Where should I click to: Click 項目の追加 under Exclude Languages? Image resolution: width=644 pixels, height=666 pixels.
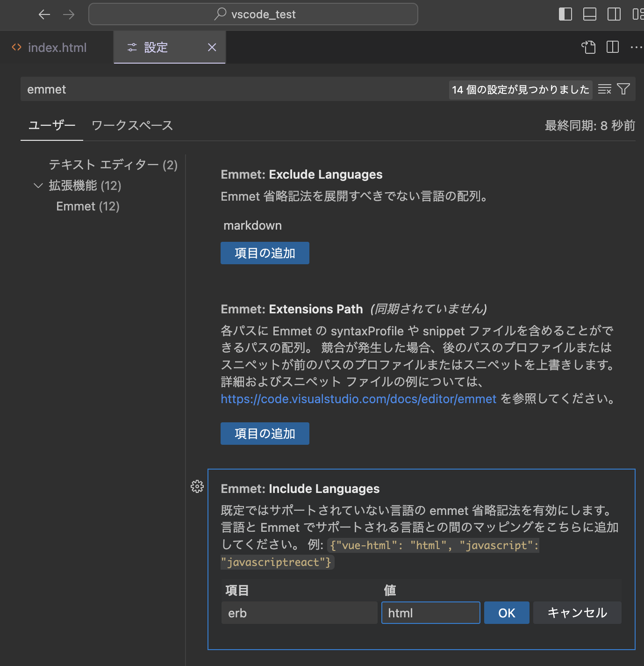point(265,253)
